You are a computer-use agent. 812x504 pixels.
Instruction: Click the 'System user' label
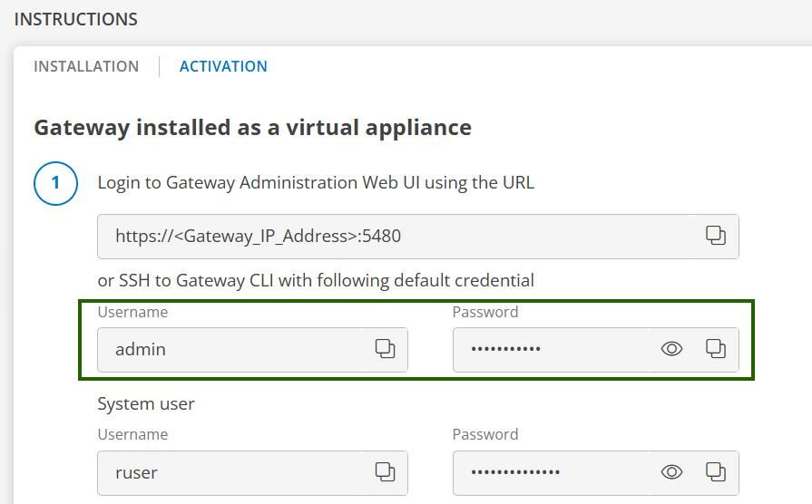click(146, 403)
